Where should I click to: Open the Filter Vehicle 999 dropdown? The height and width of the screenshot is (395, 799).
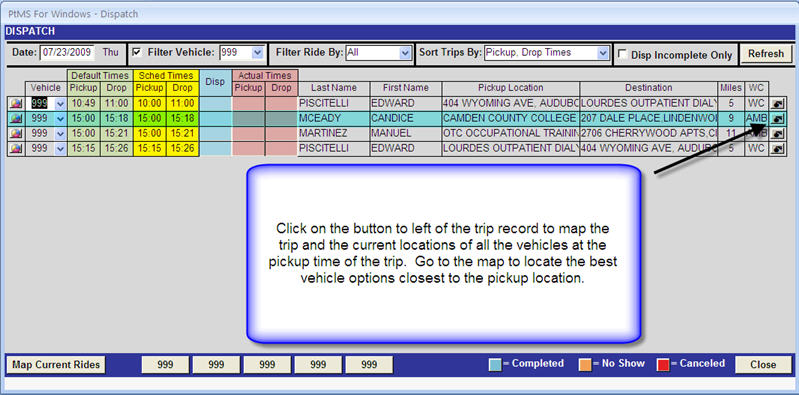[257, 52]
